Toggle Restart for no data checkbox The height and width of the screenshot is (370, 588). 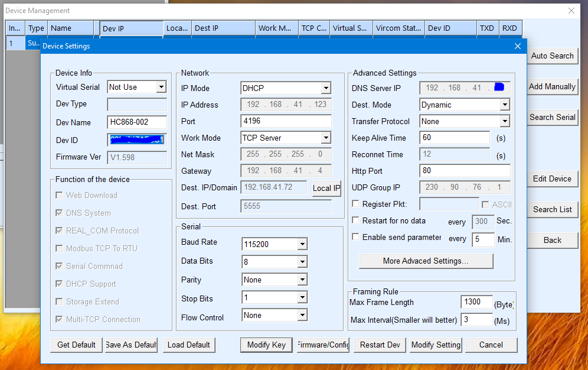356,220
